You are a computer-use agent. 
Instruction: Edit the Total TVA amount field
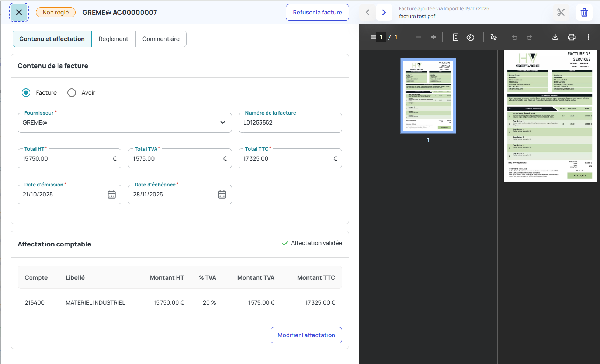pos(180,158)
